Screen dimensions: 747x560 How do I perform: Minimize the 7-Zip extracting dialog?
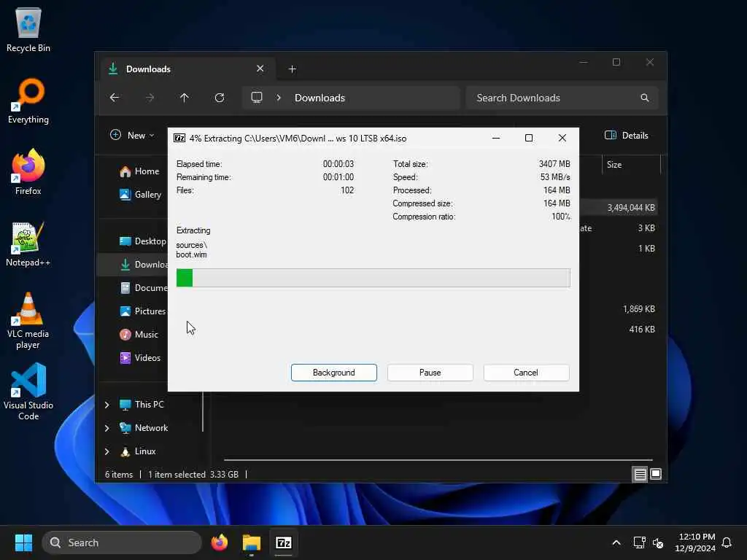click(x=496, y=138)
